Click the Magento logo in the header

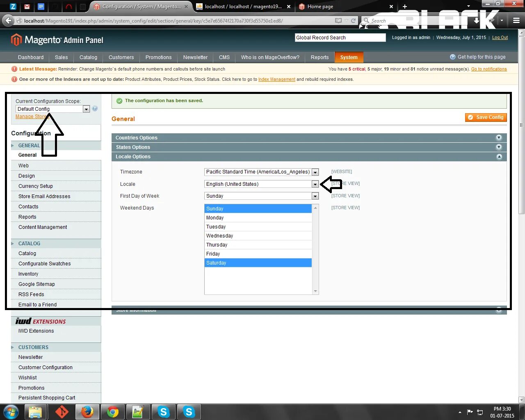click(57, 40)
